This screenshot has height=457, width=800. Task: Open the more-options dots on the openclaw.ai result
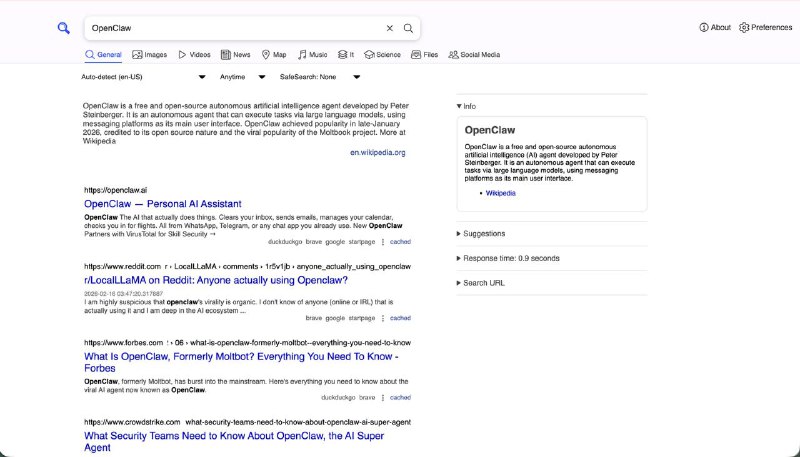(383, 242)
